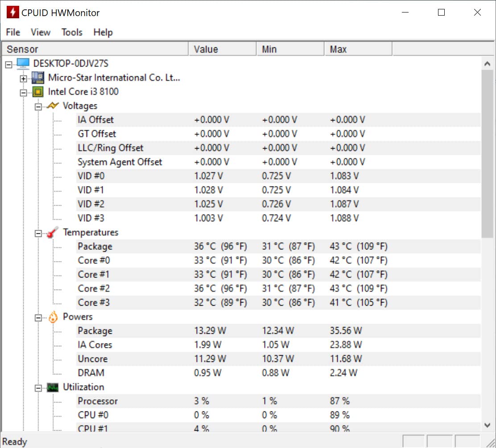496x448 pixels.
Task: Click the Temperatures thermometer icon
Action: coord(53,232)
